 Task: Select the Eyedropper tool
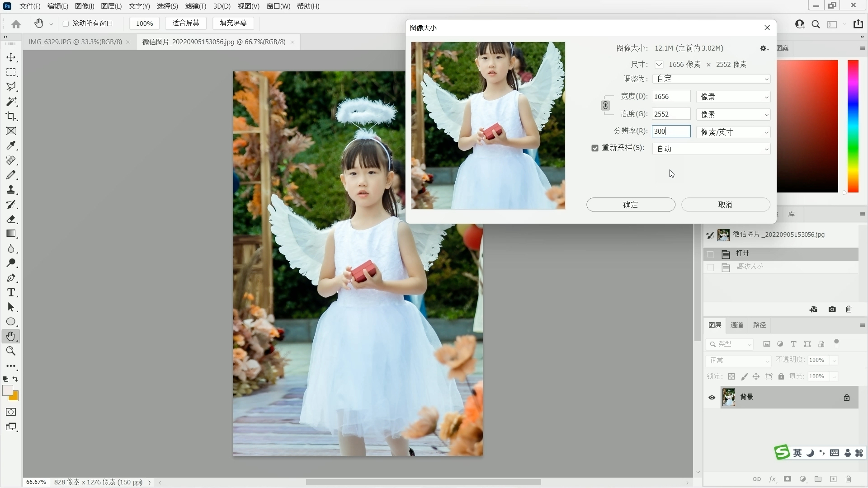(11, 145)
